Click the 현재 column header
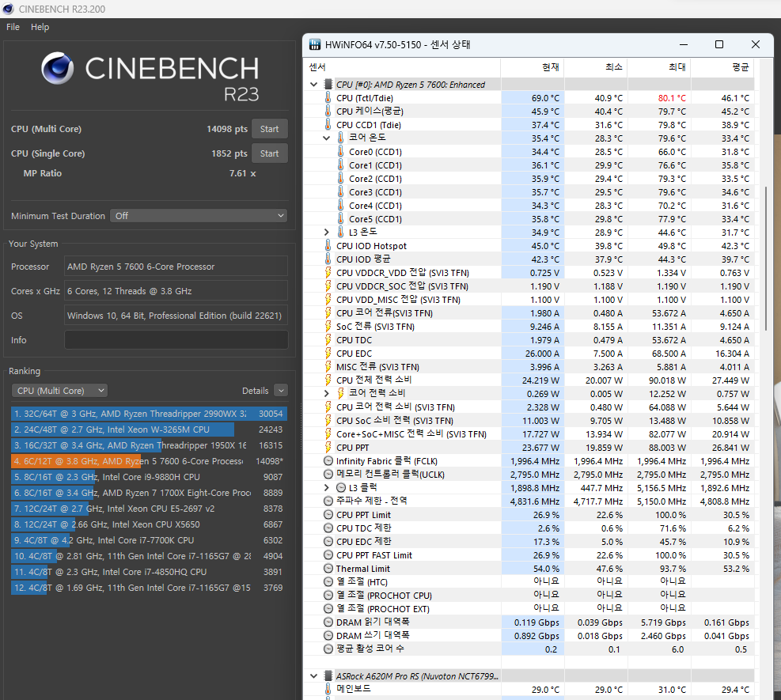This screenshot has height=700, width=781. (x=532, y=67)
